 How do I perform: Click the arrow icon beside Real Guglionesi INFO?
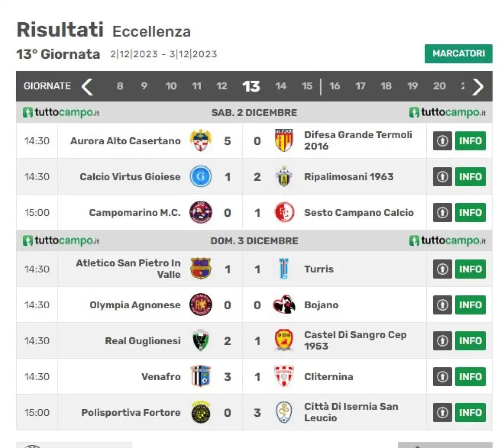point(442,341)
